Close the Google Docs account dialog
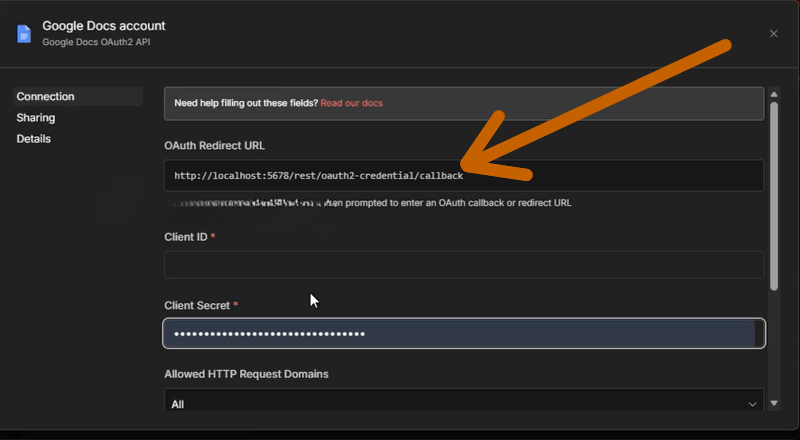Screen dimensions: 800x440 click(x=773, y=34)
